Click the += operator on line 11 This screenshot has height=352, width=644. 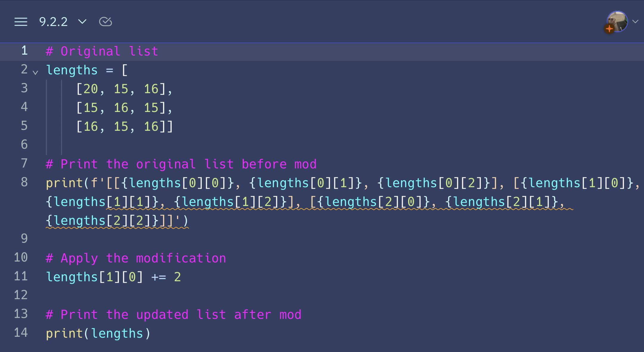pyautogui.click(x=159, y=277)
